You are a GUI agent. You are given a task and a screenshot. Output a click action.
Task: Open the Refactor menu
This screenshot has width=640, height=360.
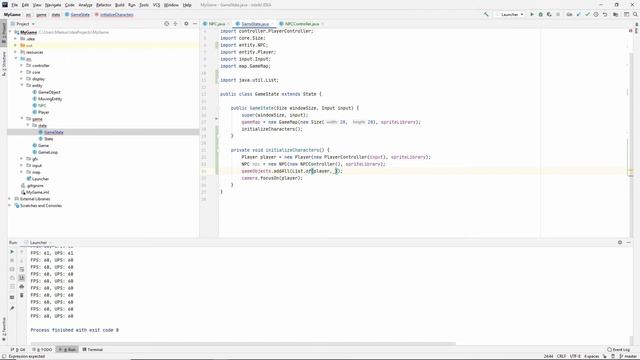[x=104, y=5]
